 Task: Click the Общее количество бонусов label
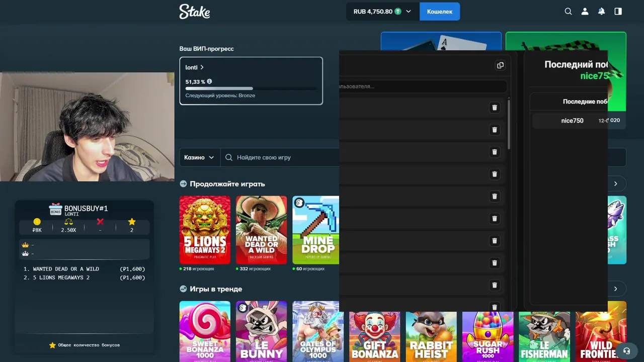[x=89, y=345]
